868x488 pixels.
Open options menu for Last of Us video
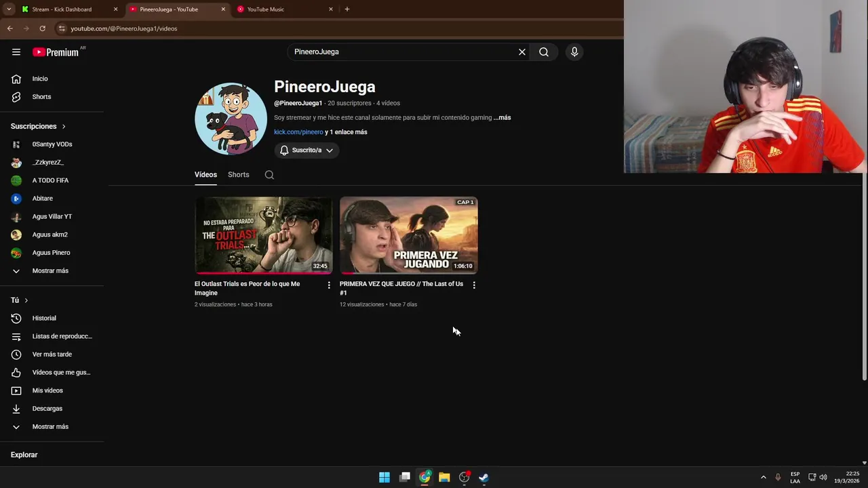click(474, 285)
